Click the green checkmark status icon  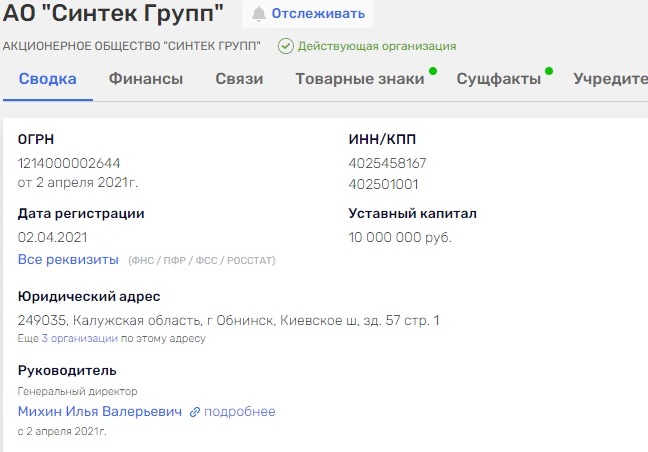[286, 46]
